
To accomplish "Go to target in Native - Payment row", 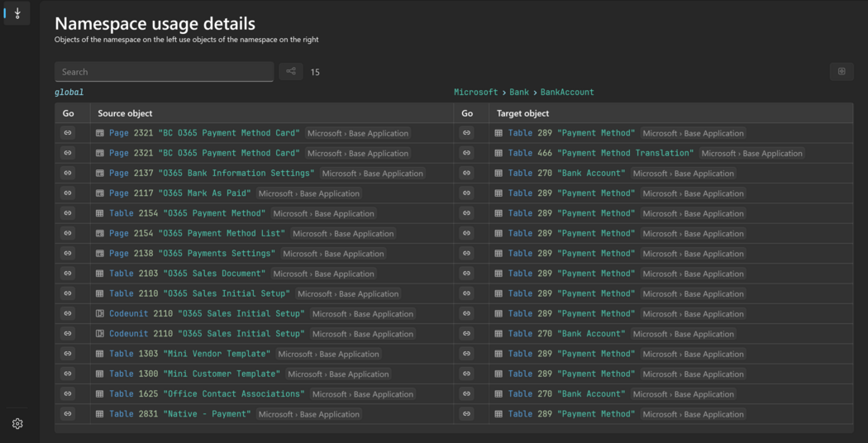I will [x=467, y=413].
